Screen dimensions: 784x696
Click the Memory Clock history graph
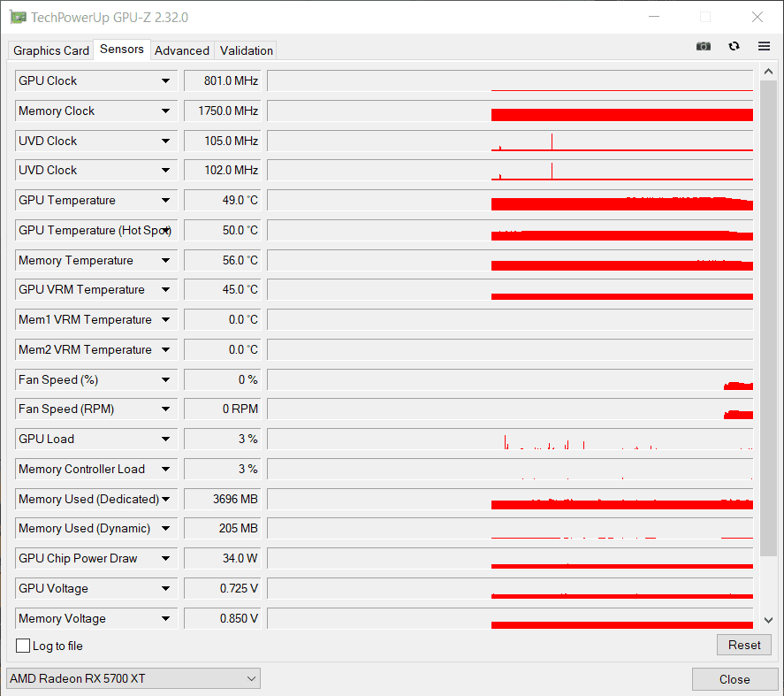[x=510, y=111]
